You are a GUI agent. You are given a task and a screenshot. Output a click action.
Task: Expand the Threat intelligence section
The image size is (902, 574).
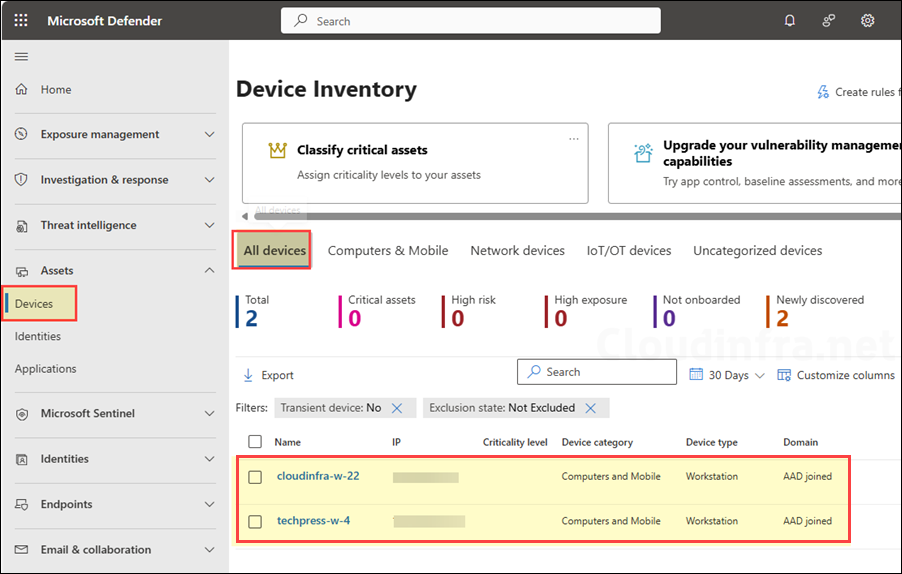click(x=209, y=225)
